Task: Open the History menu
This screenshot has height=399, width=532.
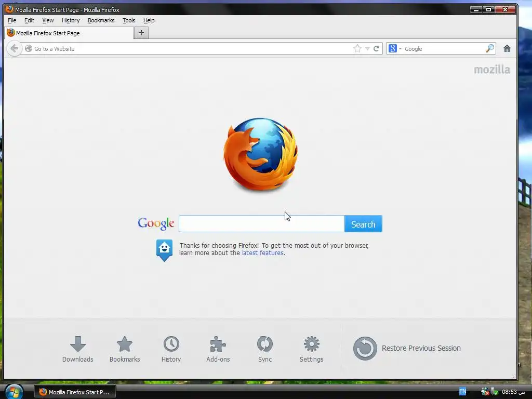Action: pos(71,20)
